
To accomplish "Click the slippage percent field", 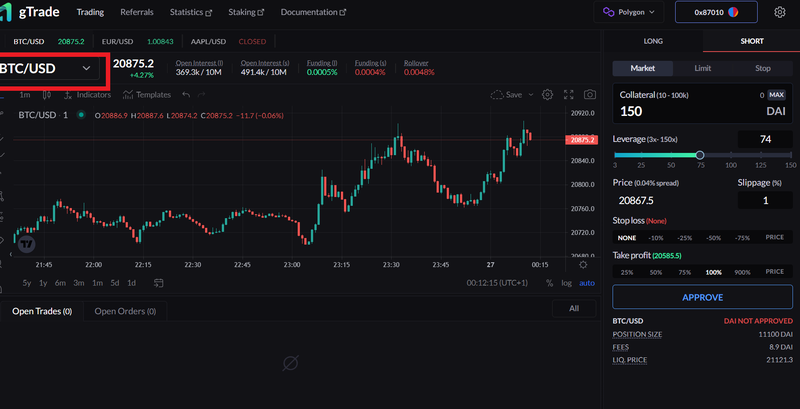I will [765, 200].
